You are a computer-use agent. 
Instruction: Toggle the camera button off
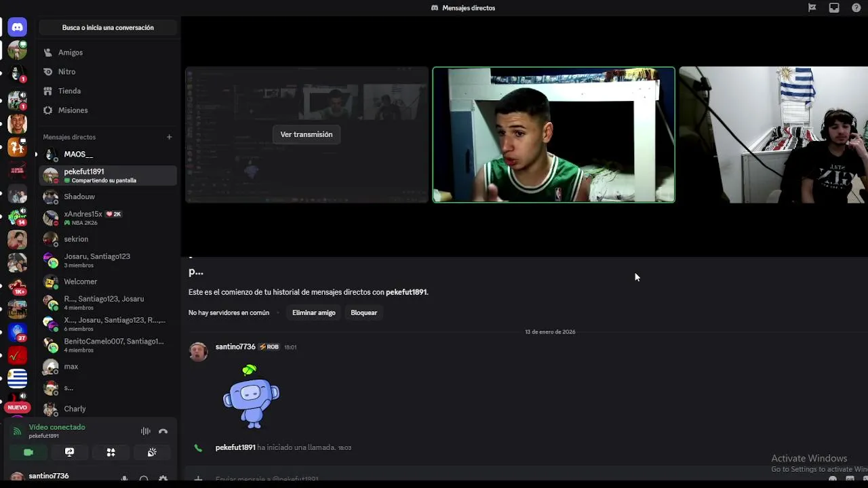[28, 452]
